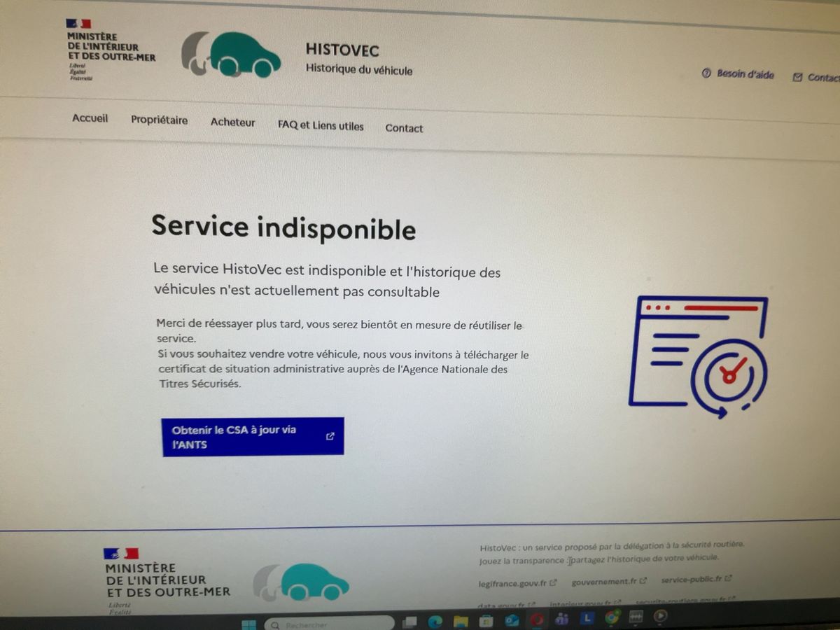
Task: Open File Explorer from the taskbar
Action: [x=461, y=622]
